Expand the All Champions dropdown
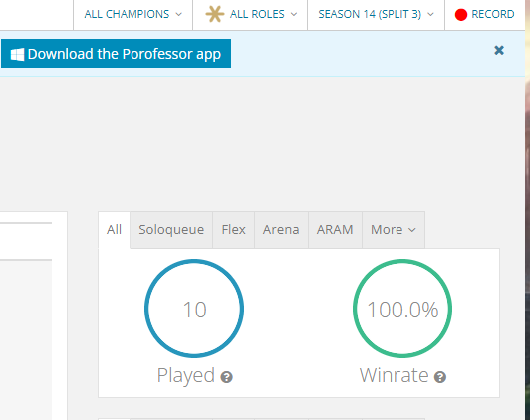 [132, 14]
